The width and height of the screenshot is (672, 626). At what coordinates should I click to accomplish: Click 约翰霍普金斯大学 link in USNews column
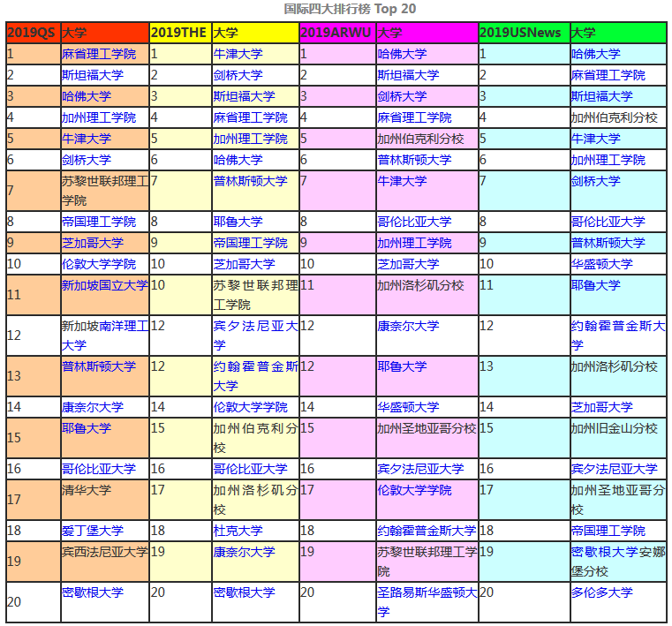618,336
